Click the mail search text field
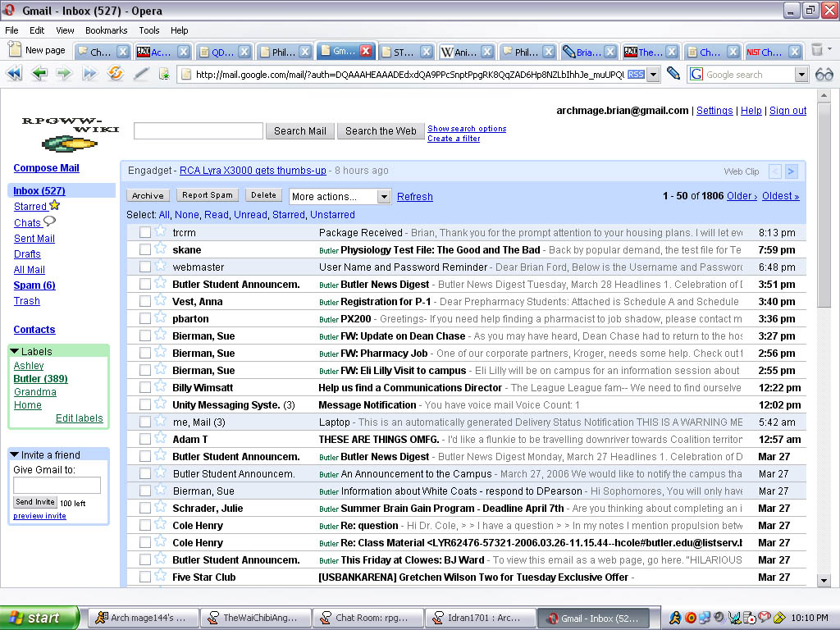Viewport: 840px width, 630px height. click(199, 130)
